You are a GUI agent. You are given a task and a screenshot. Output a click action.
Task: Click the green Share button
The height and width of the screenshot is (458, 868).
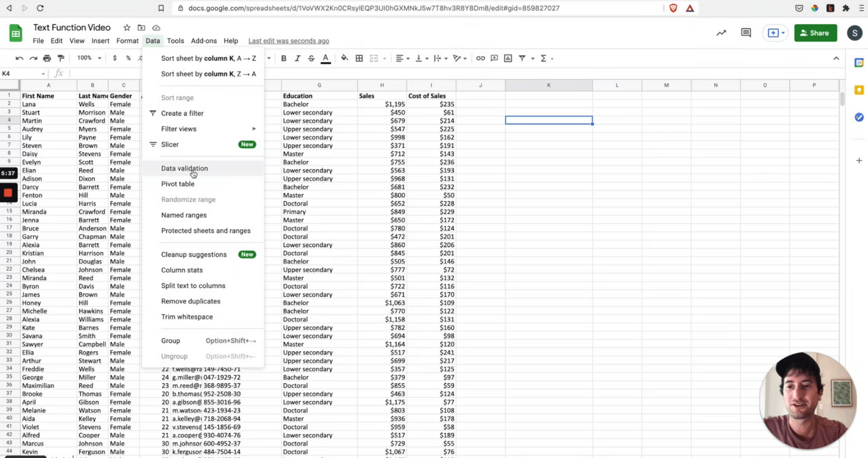815,33
